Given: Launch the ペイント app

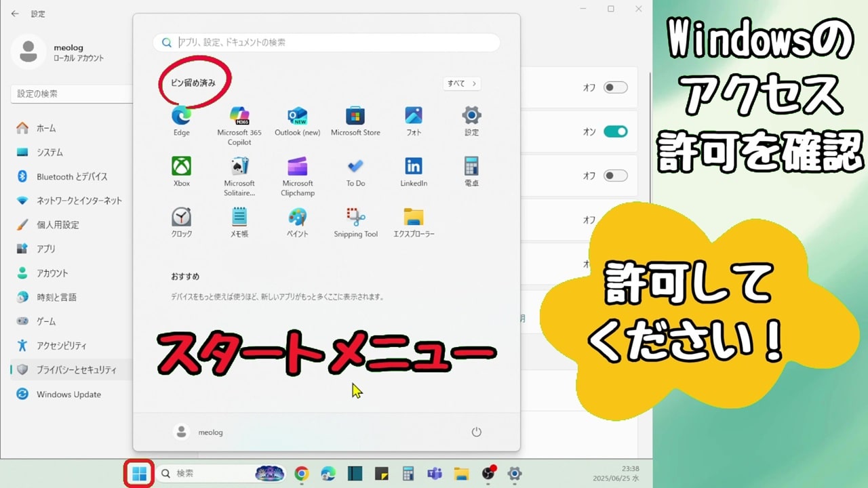Looking at the screenshot, I should [297, 222].
